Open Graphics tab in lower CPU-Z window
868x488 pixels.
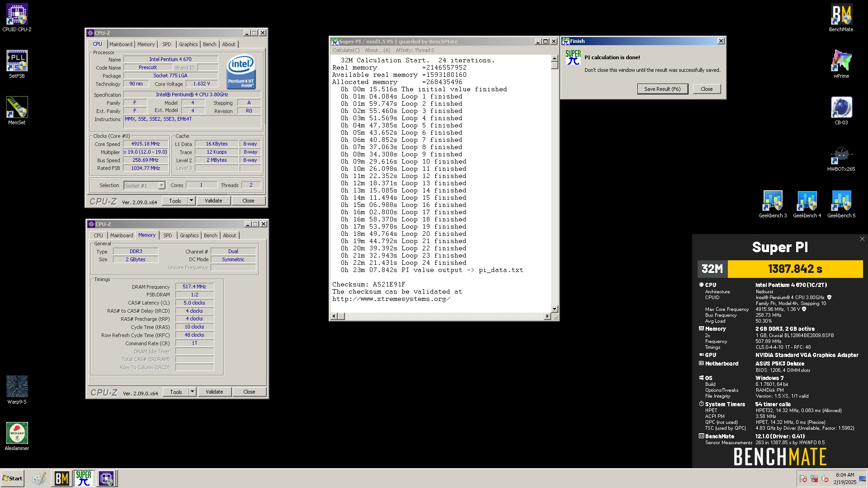[189, 235]
